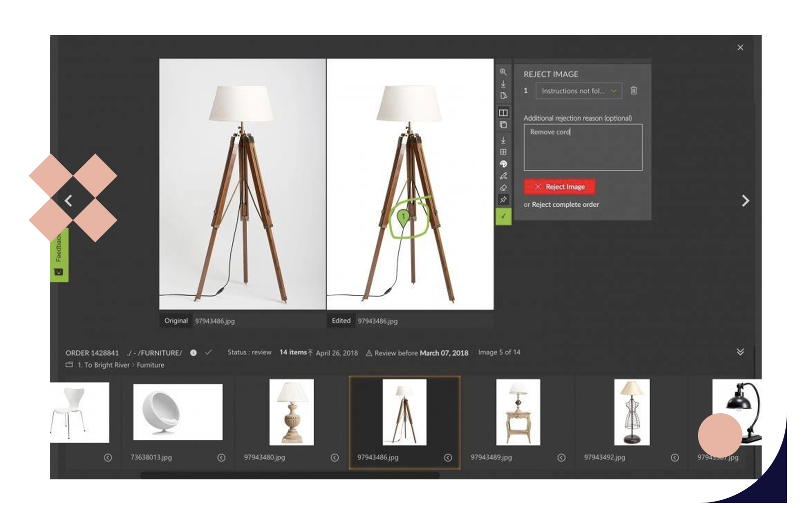Click the 'Image 5 of 14' counter
812x508 pixels.
(x=499, y=352)
